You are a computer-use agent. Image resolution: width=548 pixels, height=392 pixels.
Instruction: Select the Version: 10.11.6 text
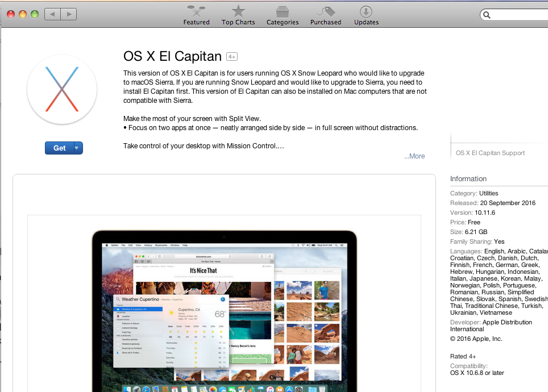coord(472,213)
